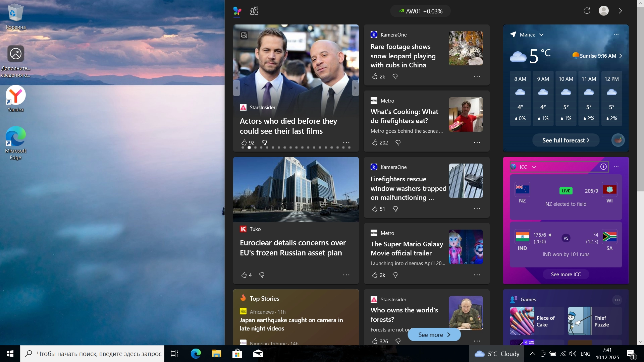Screen dimensions: 644x362
Task: Click the AW01 stock ticker pill
Action: tap(420, 11)
